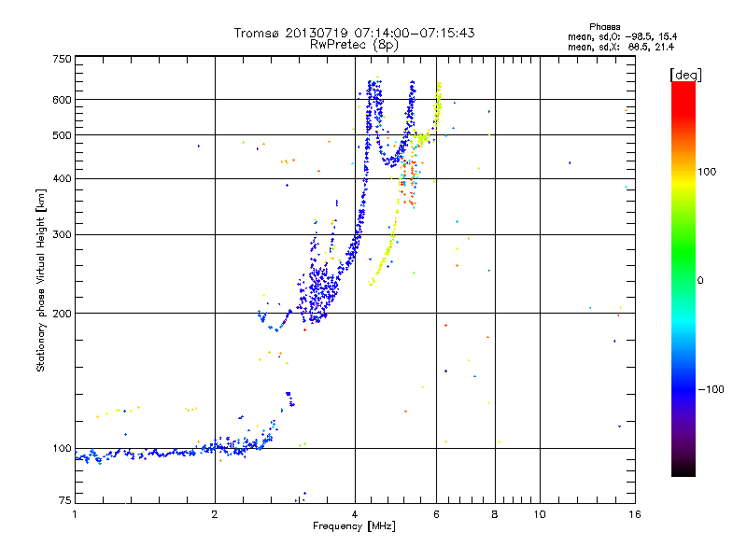Image resolution: width=747 pixels, height=560 pixels.
Task: Click the phase colorbar
Action: point(684,278)
